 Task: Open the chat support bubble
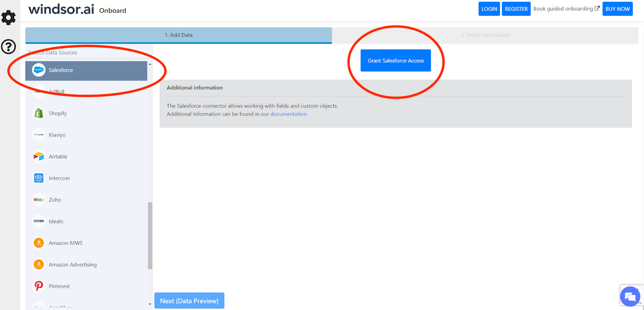630,296
